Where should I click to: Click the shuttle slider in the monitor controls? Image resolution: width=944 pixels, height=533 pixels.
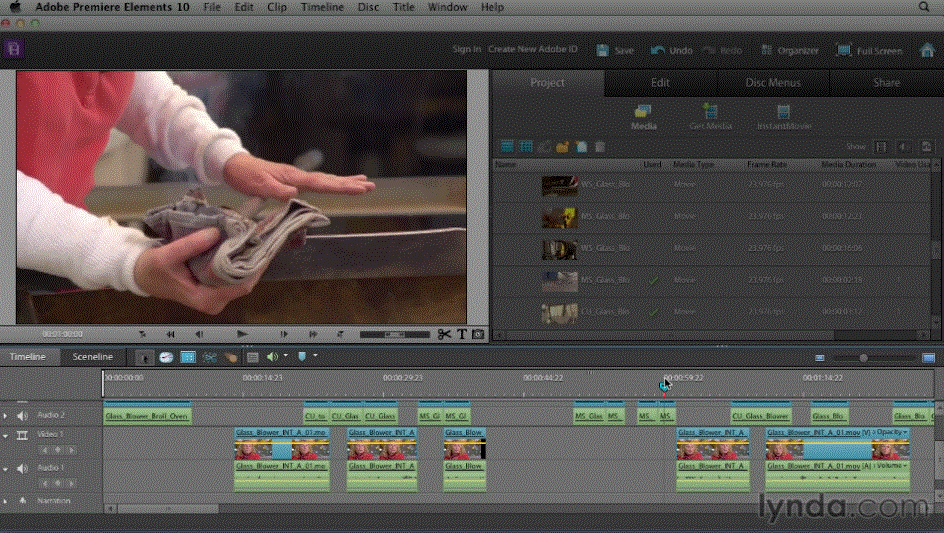point(394,334)
